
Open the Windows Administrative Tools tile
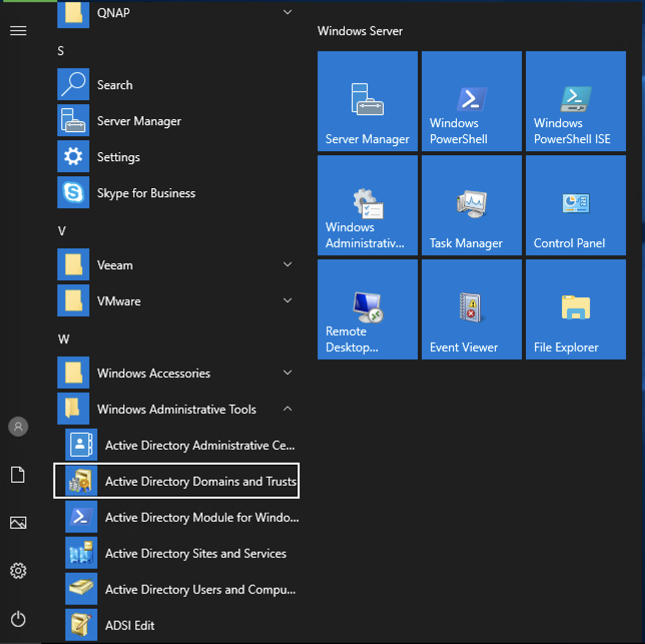click(x=368, y=205)
